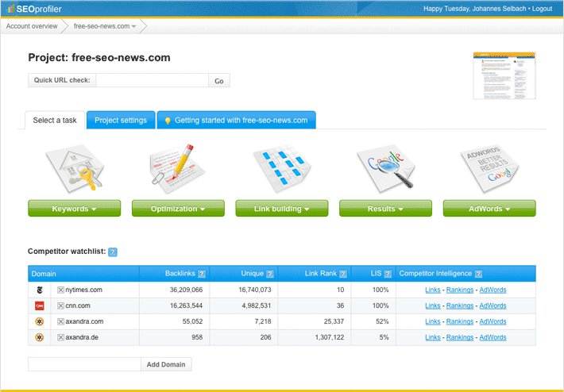The width and height of the screenshot is (564, 392).
Task: Click the Optimization pencil and paper icon
Action: (178, 168)
